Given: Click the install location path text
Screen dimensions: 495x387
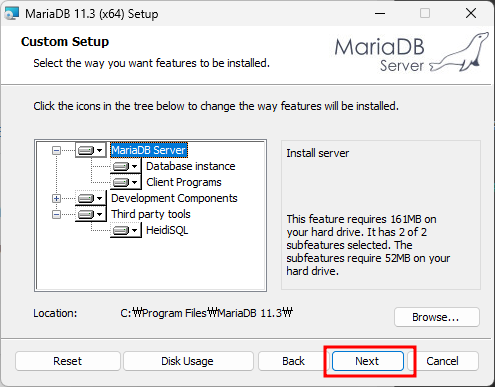Looking at the screenshot, I should [x=206, y=313].
